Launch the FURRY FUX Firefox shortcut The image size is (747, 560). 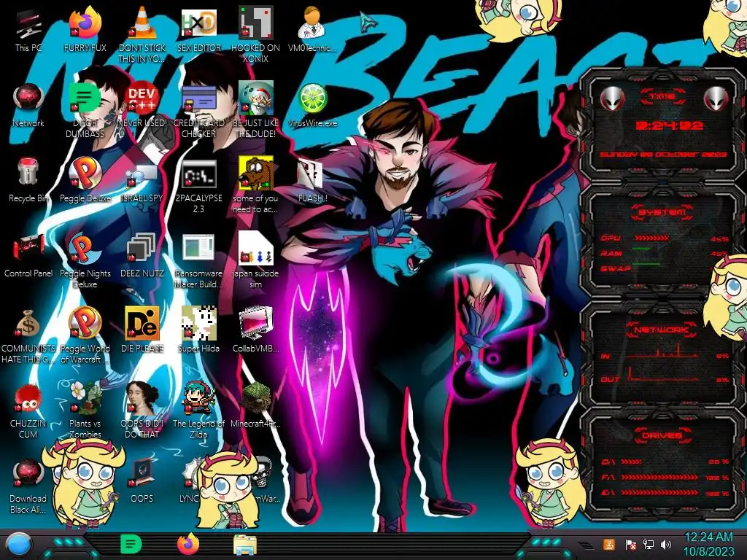click(x=85, y=29)
